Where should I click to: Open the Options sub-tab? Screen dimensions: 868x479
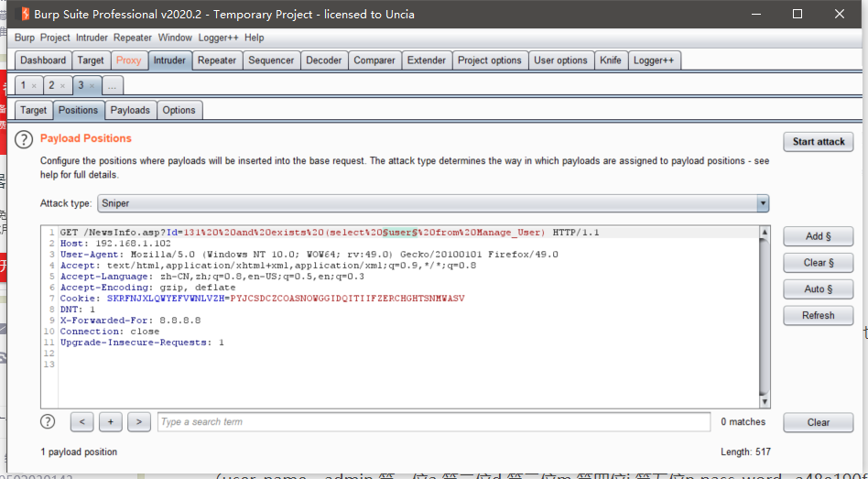pos(179,110)
